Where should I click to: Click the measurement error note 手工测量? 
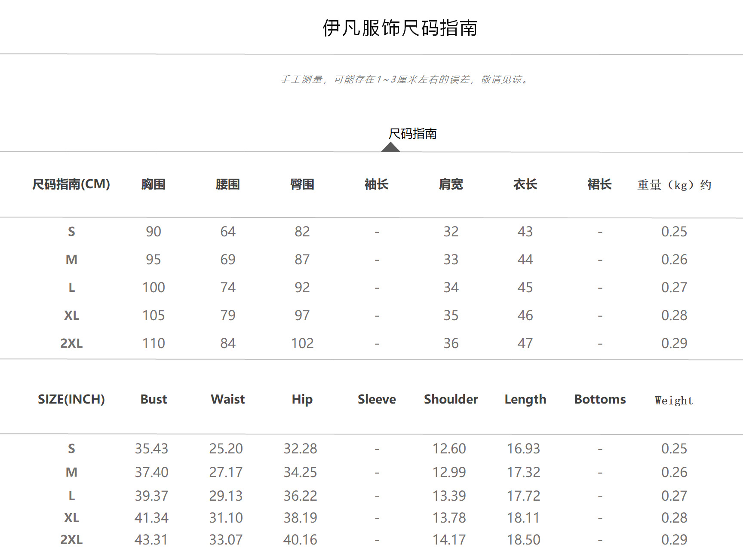tap(405, 80)
